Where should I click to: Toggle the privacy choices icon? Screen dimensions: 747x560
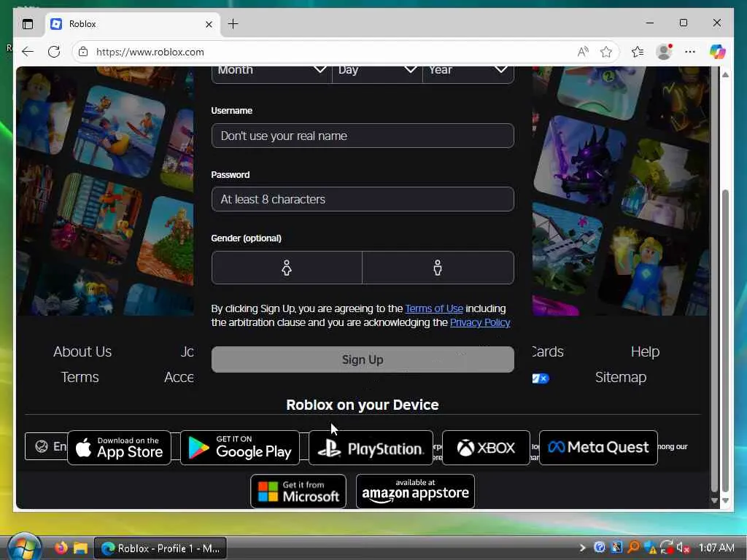pos(541,378)
